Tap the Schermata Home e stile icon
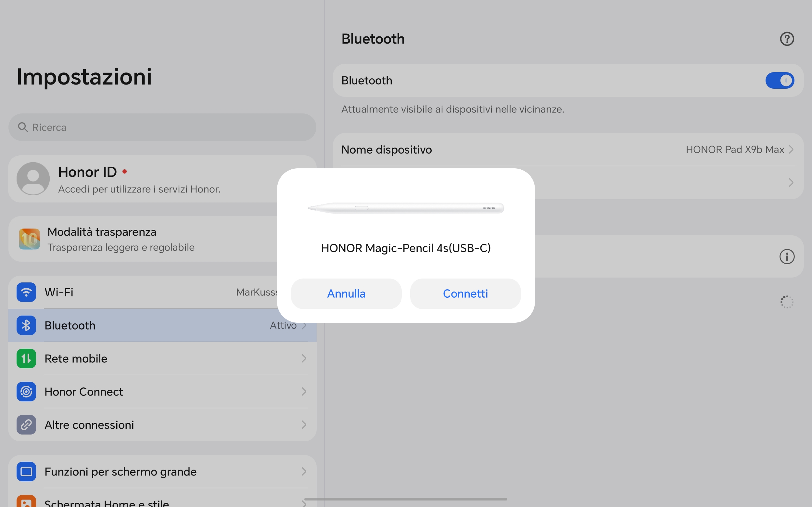This screenshot has width=812, height=507. 26,501
